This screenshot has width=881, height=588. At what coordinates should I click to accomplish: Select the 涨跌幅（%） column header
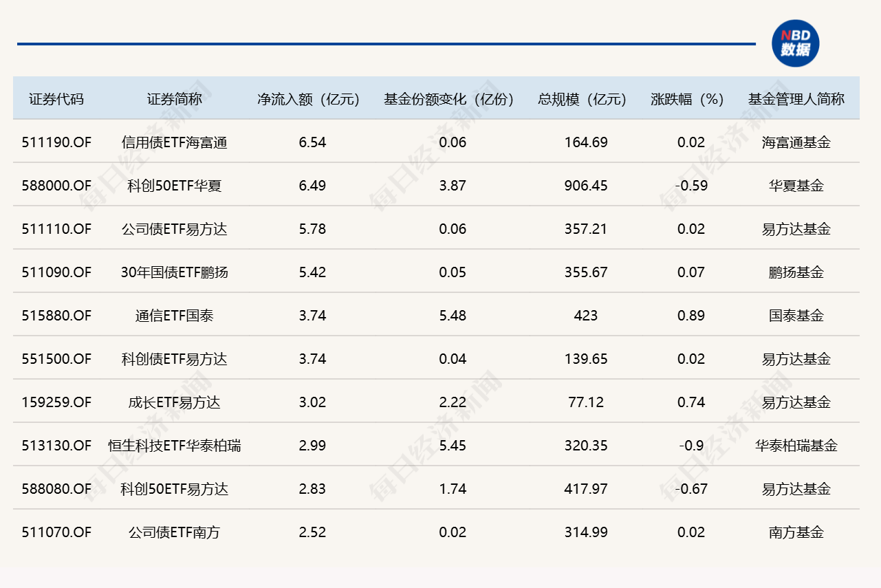point(688,99)
